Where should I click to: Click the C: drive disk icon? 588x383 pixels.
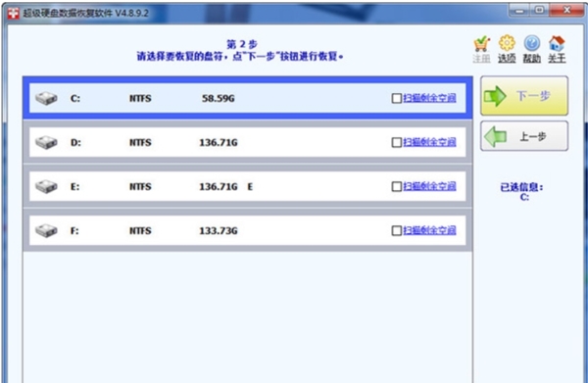point(46,98)
